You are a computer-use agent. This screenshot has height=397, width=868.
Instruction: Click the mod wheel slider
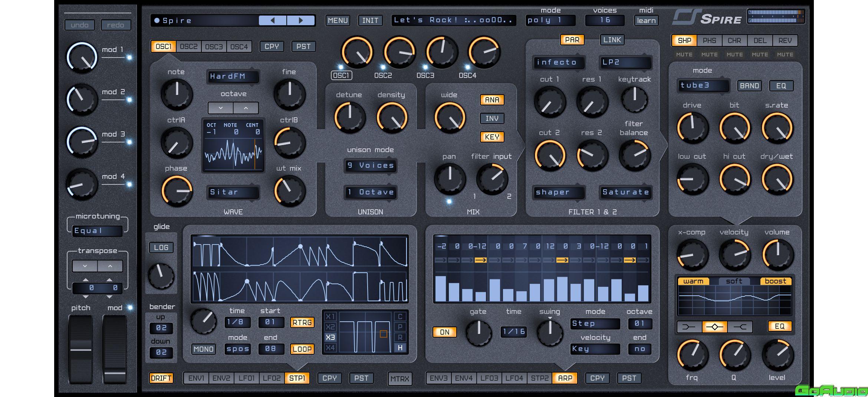click(x=115, y=349)
